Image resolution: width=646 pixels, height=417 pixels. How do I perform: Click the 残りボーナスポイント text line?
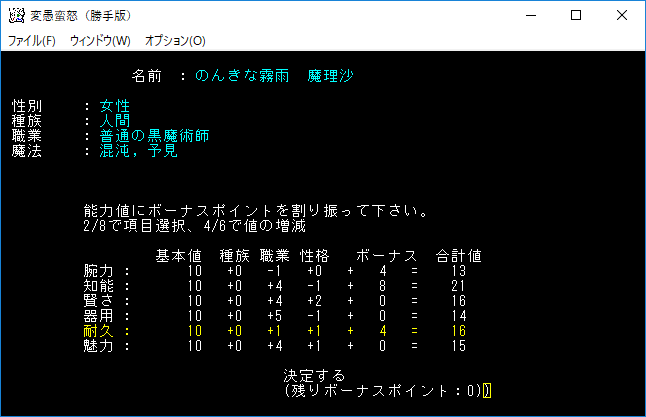384,390
